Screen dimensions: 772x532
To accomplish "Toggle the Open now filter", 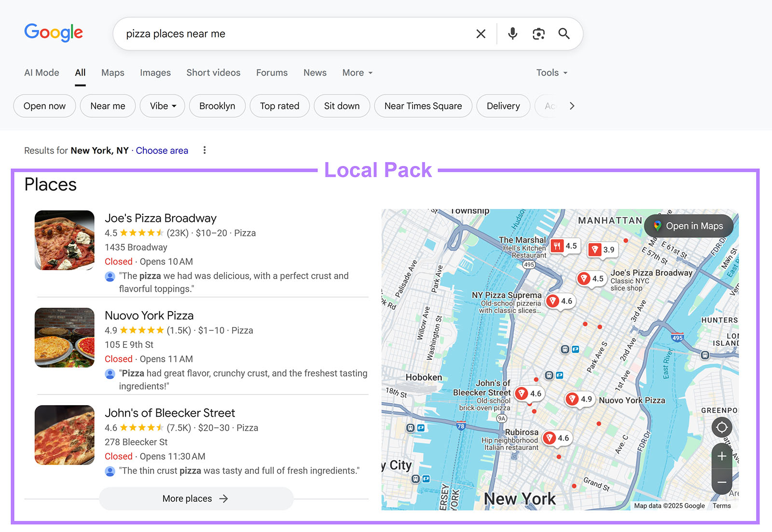I will pos(44,106).
